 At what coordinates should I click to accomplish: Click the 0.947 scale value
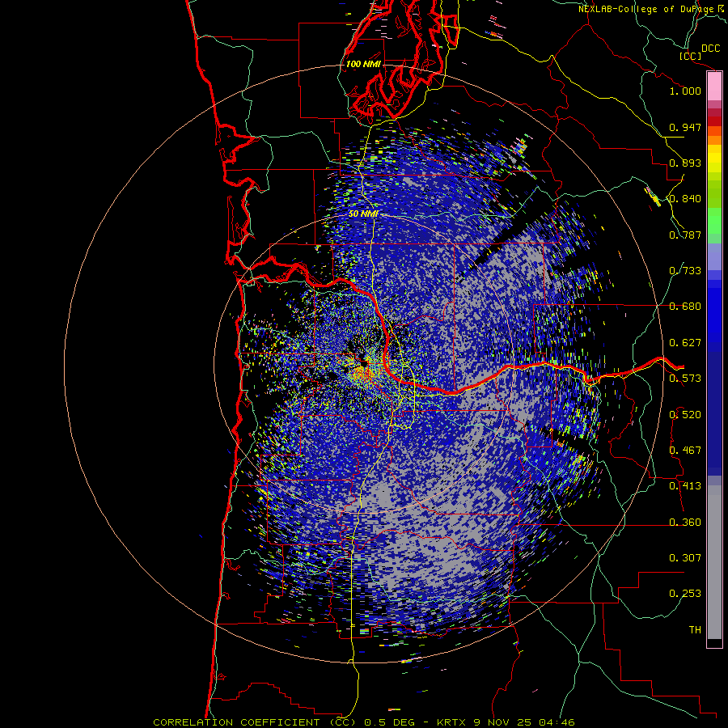click(685, 127)
